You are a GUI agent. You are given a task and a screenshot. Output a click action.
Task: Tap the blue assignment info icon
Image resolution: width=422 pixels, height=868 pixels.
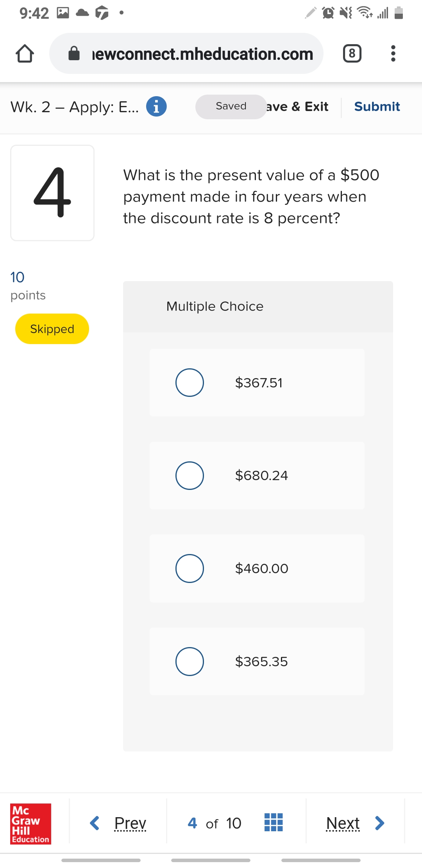156,106
